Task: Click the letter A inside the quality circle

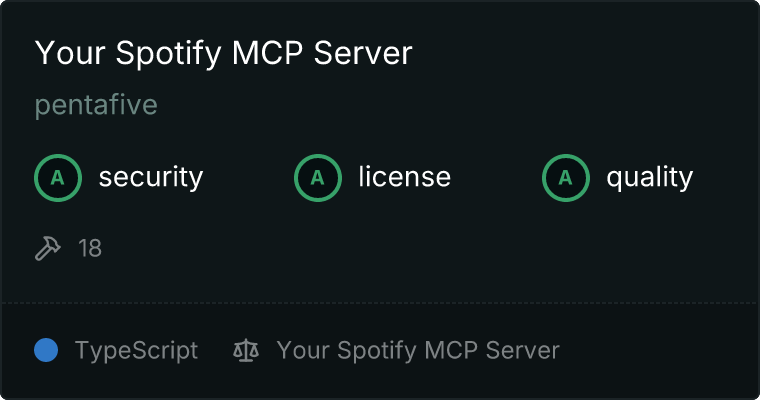Action: (566, 178)
